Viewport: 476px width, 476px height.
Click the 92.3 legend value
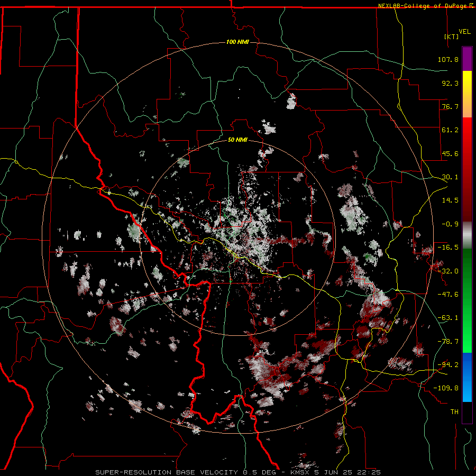(x=450, y=83)
